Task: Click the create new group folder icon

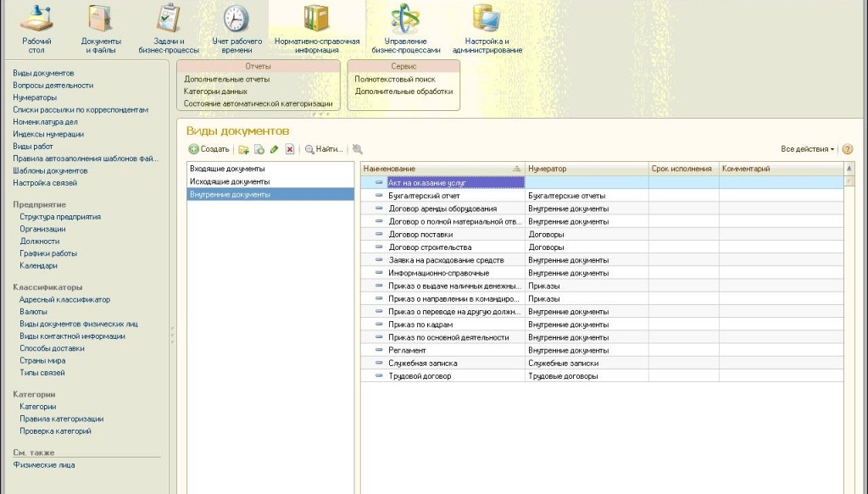Action: coord(244,149)
